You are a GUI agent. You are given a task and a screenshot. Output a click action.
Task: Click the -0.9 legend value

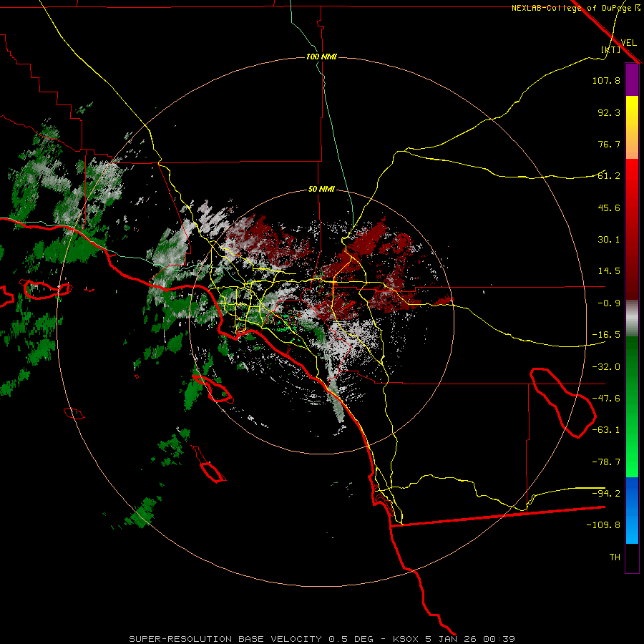(x=609, y=303)
